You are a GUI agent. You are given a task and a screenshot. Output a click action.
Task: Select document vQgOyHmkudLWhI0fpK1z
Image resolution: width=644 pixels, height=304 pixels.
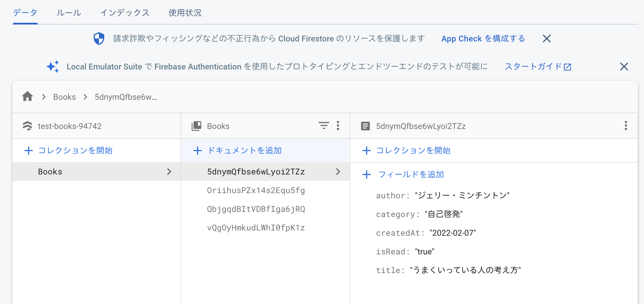coord(256,228)
